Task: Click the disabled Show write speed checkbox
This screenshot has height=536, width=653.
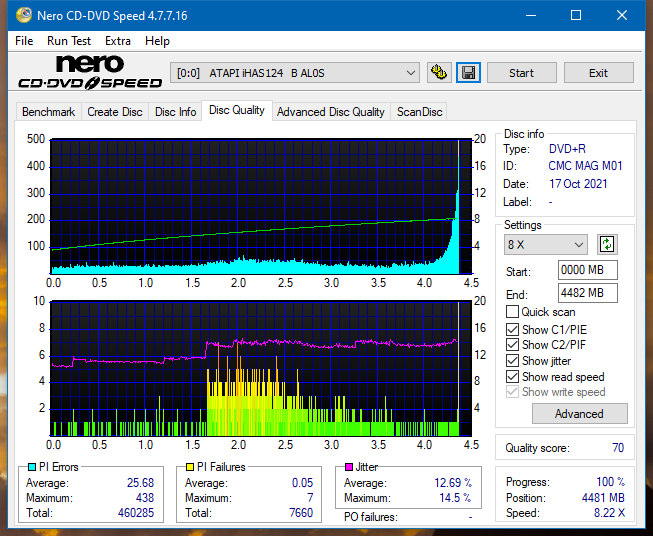Action: pyautogui.click(x=512, y=392)
